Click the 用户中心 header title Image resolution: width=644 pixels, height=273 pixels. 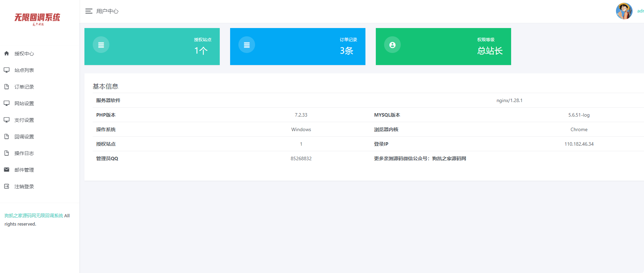107,11
